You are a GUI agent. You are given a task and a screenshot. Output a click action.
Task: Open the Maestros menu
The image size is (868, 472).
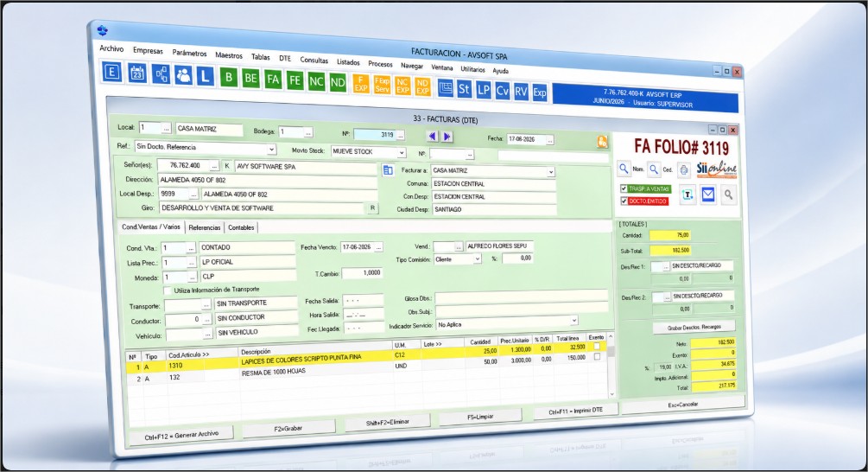229,54
